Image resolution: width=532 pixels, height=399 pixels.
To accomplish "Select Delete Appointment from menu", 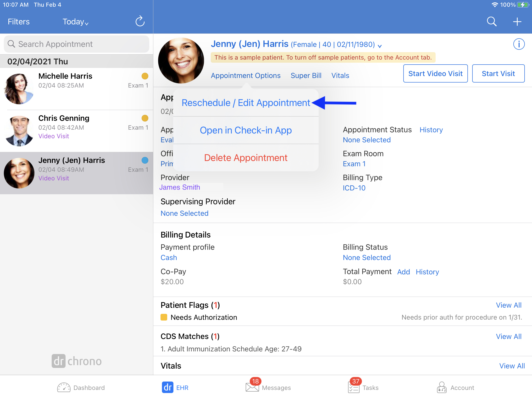I will point(246,157).
